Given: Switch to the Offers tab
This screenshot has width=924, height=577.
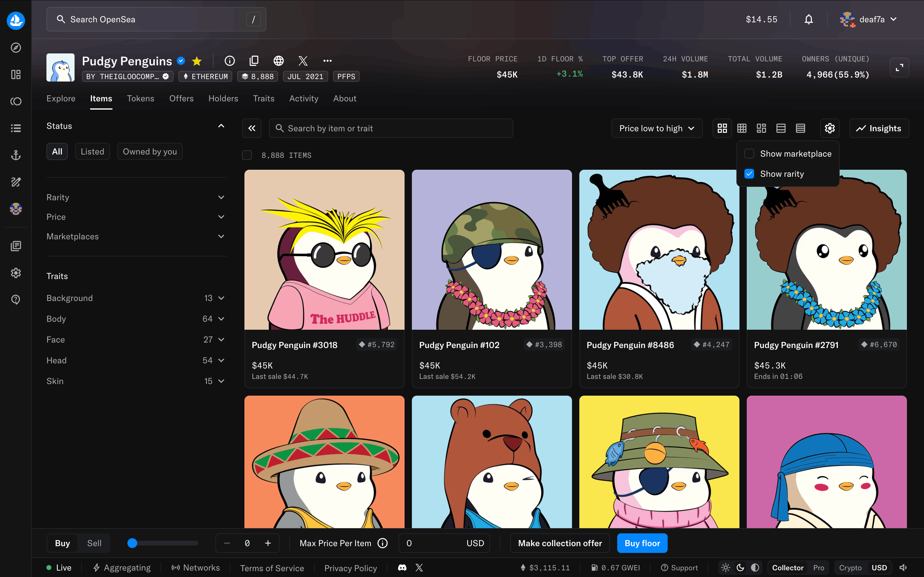Looking at the screenshot, I should tap(181, 98).
